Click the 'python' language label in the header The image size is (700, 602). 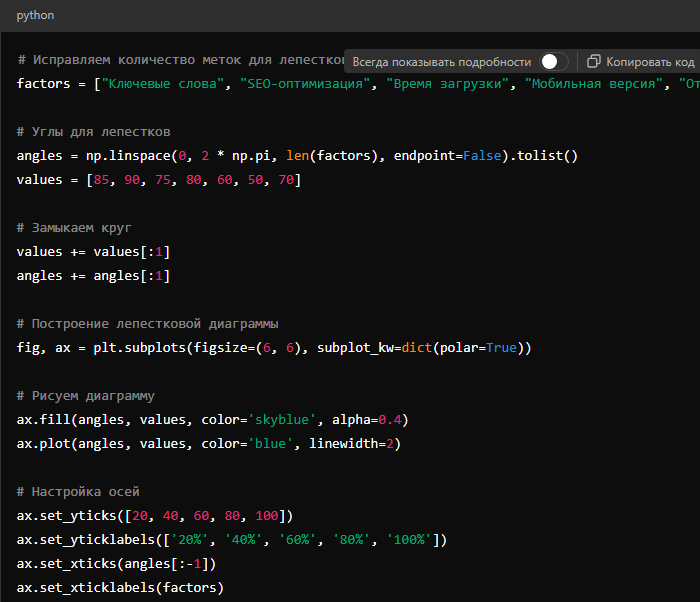point(36,16)
